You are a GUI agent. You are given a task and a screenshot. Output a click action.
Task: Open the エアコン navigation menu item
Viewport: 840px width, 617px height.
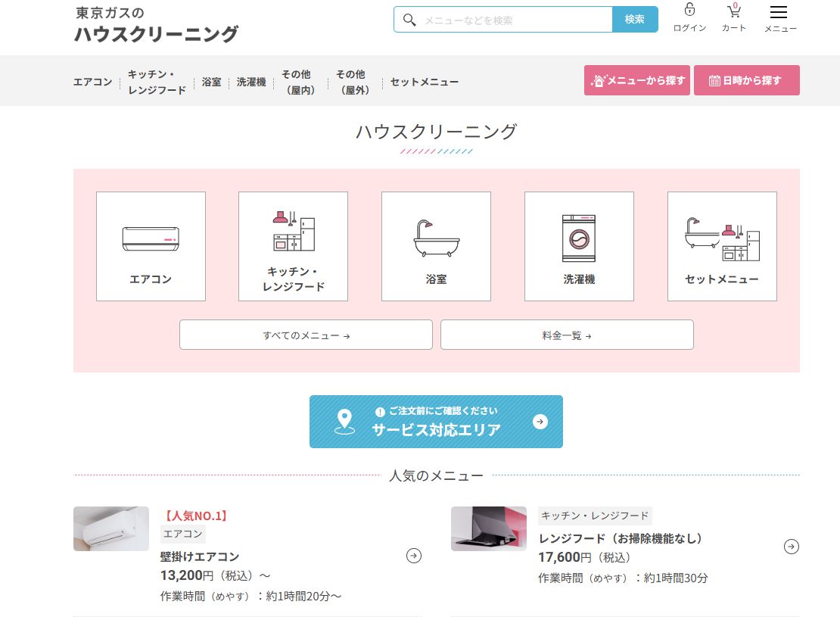coord(92,83)
